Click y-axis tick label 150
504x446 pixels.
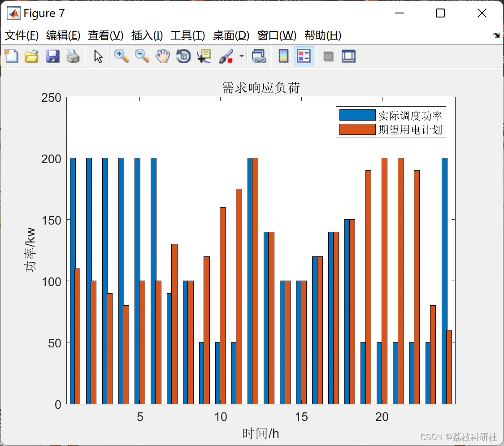[51, 221]
